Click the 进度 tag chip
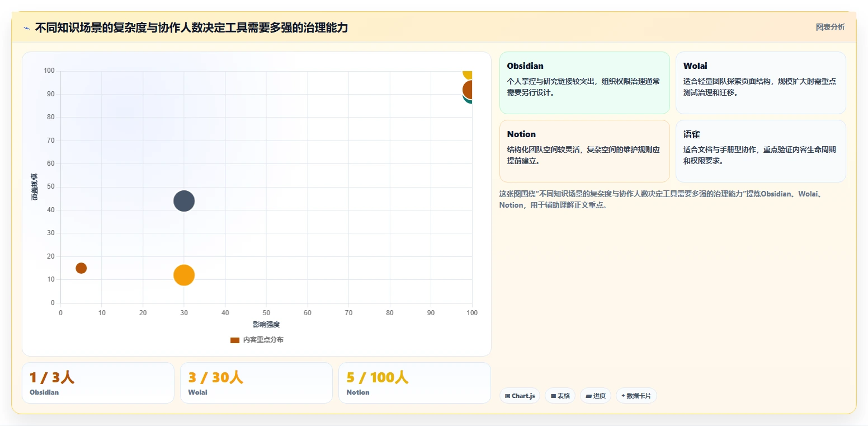This screenshot has height=426, width=868. (596, 396)
